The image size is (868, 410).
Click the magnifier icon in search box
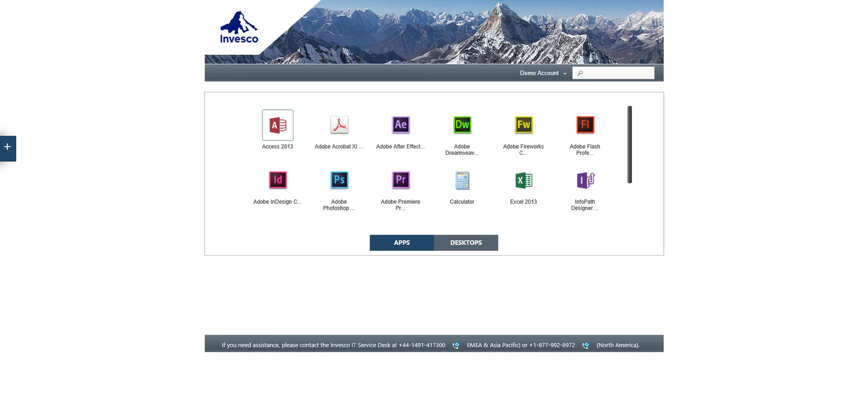pyautogui.click(x=580, y=73)
